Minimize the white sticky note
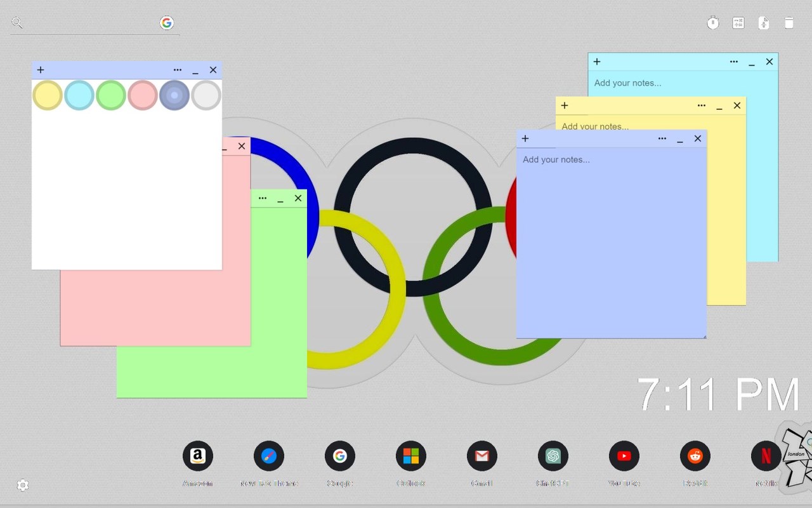 pyautogui.click(x=195, y=70)
